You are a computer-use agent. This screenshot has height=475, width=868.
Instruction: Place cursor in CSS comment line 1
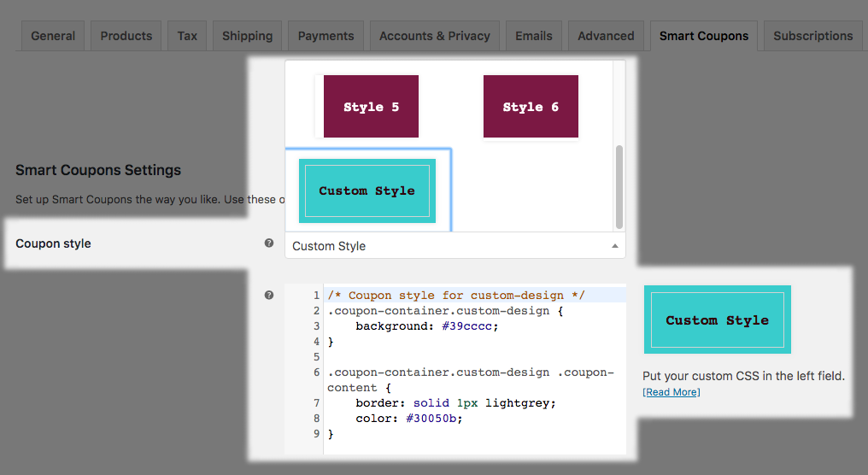point(455,295)
